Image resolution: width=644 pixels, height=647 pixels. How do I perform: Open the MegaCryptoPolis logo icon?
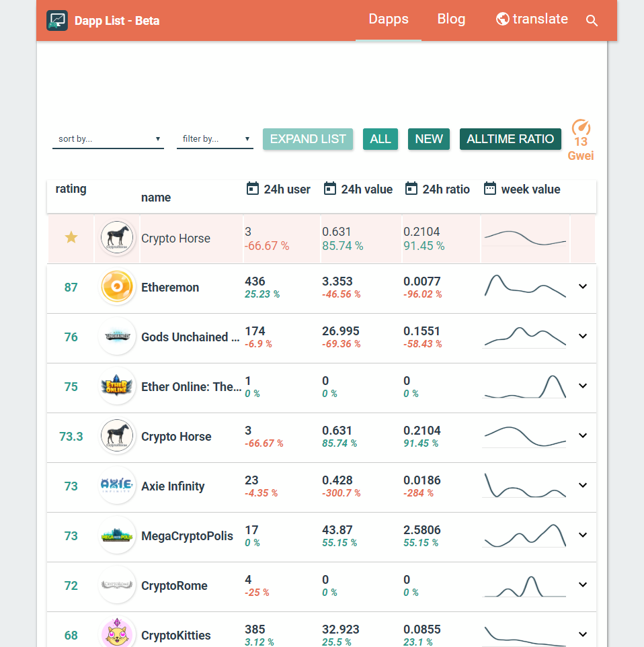117,535
